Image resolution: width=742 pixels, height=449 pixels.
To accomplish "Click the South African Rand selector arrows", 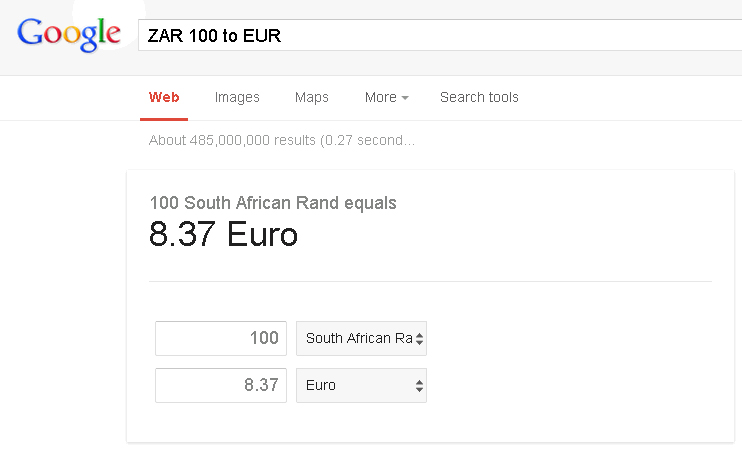I will pos(420,339).
